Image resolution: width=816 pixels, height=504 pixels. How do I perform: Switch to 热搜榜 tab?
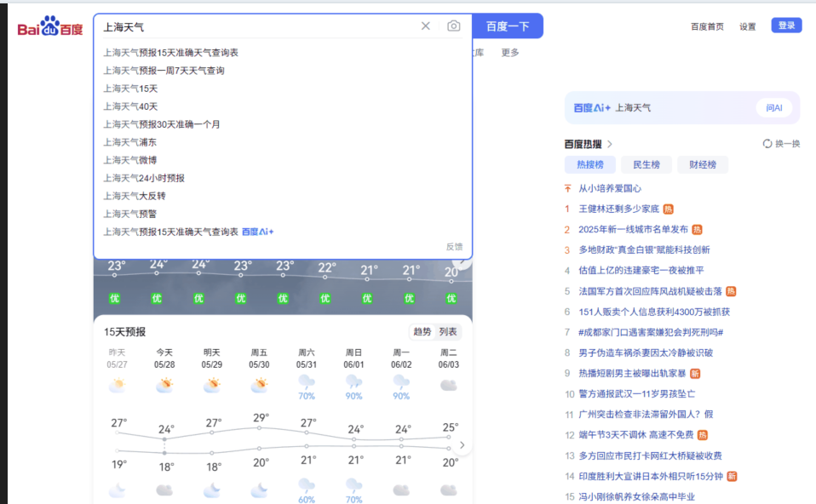590,165
